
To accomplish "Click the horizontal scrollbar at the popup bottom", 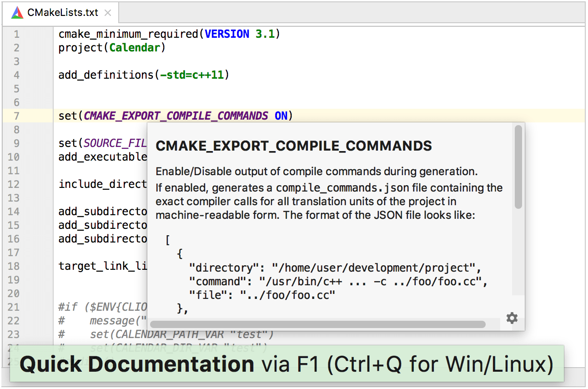I will 318,324.
